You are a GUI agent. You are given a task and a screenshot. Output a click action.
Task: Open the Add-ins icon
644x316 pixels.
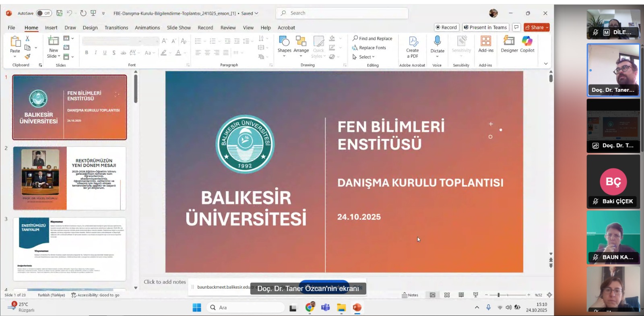[x=486, y=41]
